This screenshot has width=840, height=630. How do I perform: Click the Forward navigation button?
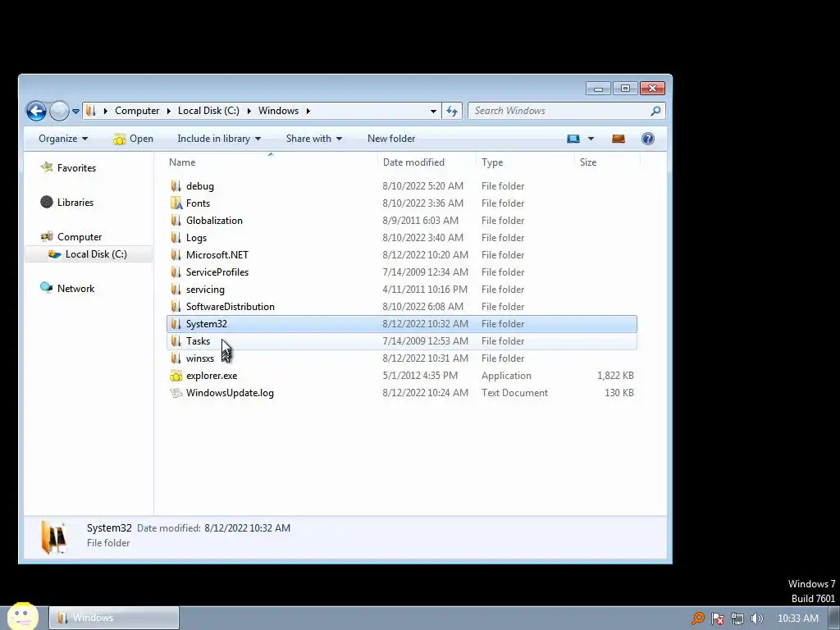(59, 111)
